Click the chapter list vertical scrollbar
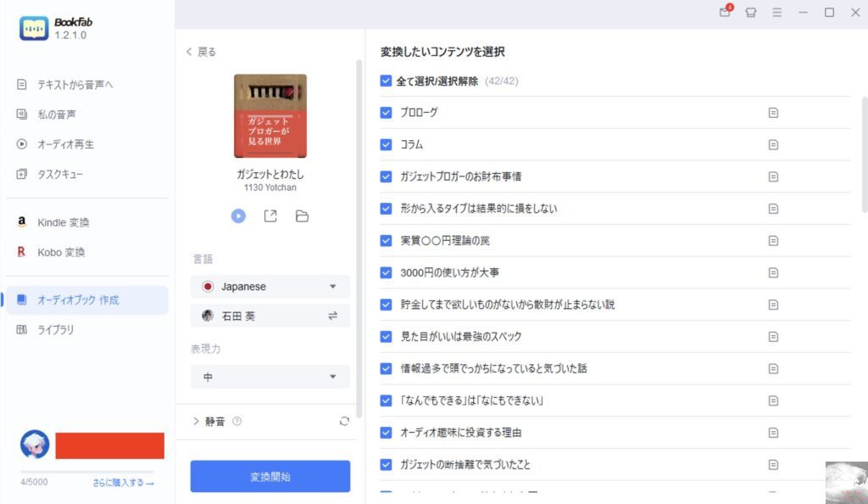The width and height of the screenshot is (868, 504). click(864, 170)
